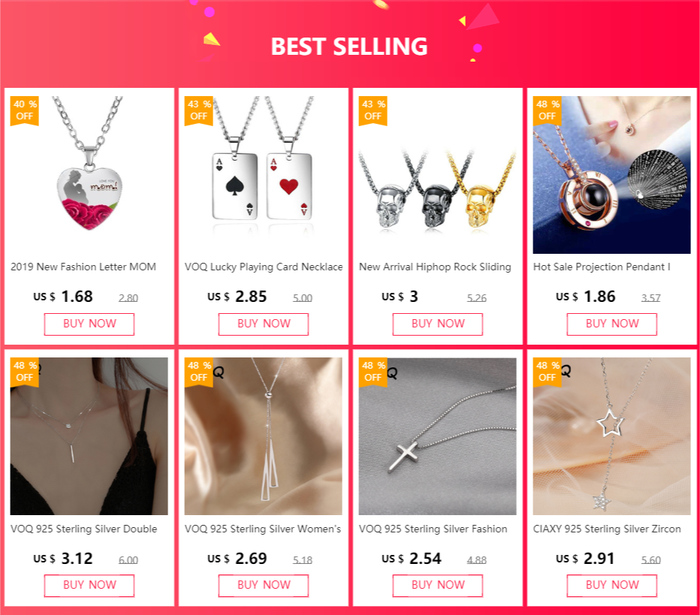700x615 pixels.
Task: Click BUY NOW under the 2.54 cross necklace
Action: click(x=437, y=586)
